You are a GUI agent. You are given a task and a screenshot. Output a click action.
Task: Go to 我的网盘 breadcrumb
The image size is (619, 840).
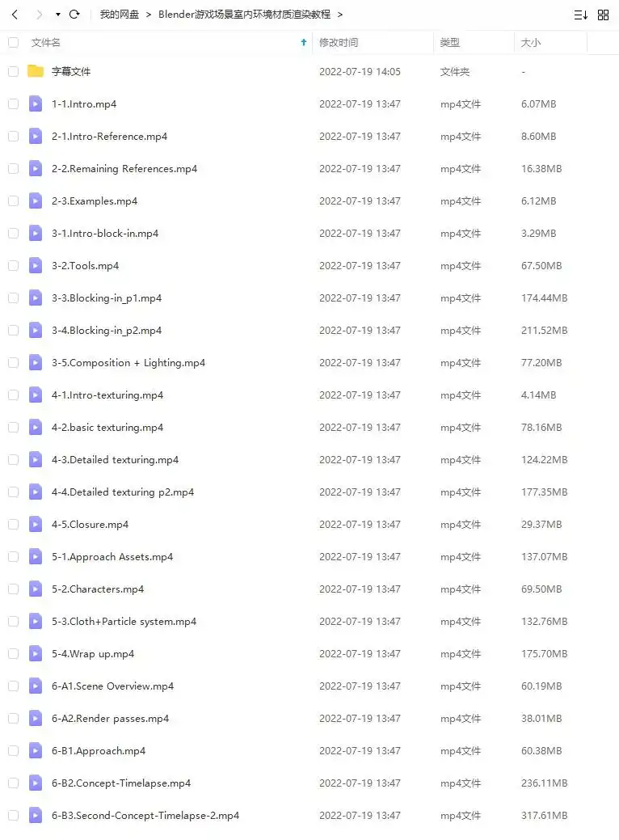119,15
